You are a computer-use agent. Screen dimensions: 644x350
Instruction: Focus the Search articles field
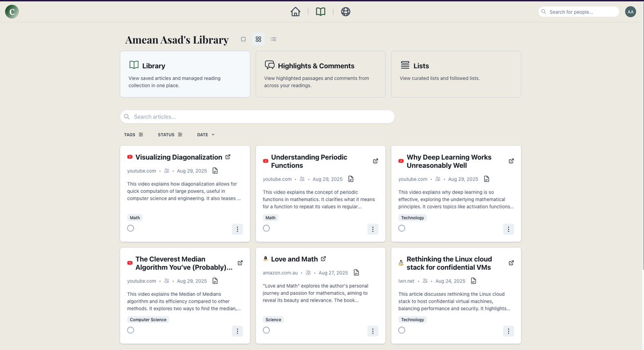tap(257, 117)
